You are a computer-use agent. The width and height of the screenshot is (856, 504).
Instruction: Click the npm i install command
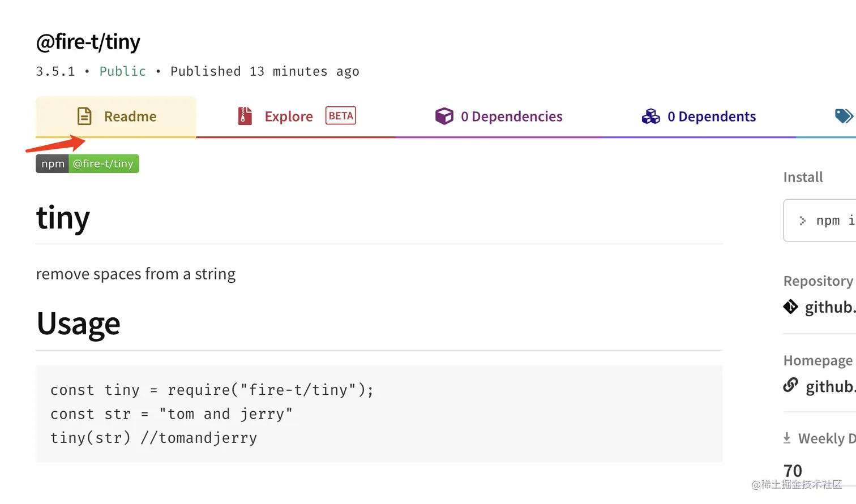pos(834,221)
